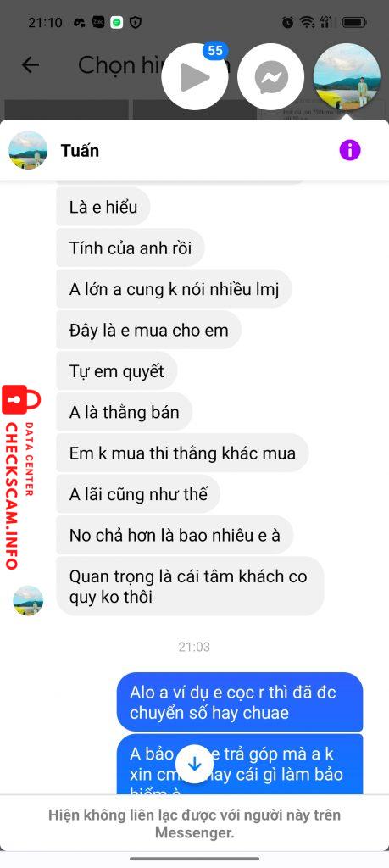Select the message "Em k mua thi thằng khác mua"
The height and width of the screenshot is (868, 389).
tap(182, 453)
